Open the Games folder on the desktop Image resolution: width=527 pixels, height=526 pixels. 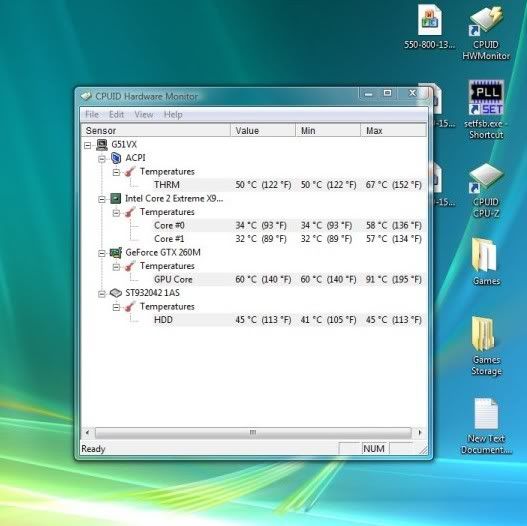point(484,255)
